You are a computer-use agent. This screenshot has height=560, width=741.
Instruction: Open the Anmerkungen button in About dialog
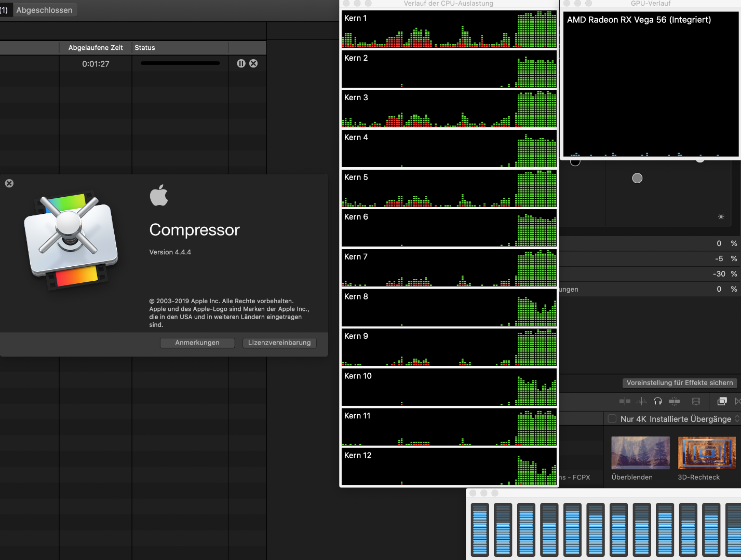[x=197, y=343]
